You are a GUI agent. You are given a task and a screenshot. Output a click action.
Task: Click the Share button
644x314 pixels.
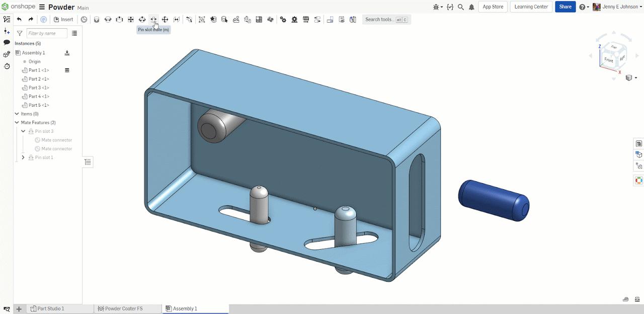tap(565, 7)
